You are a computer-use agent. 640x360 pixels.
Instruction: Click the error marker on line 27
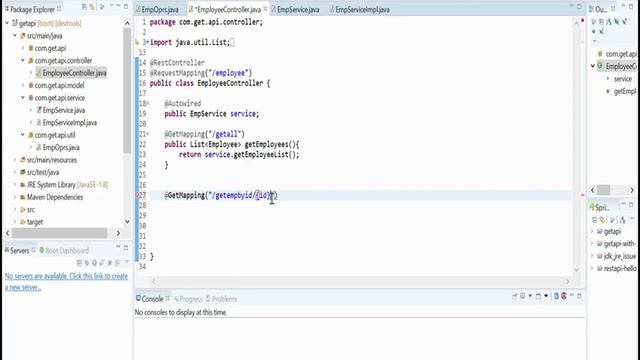(x=138, y=195)
